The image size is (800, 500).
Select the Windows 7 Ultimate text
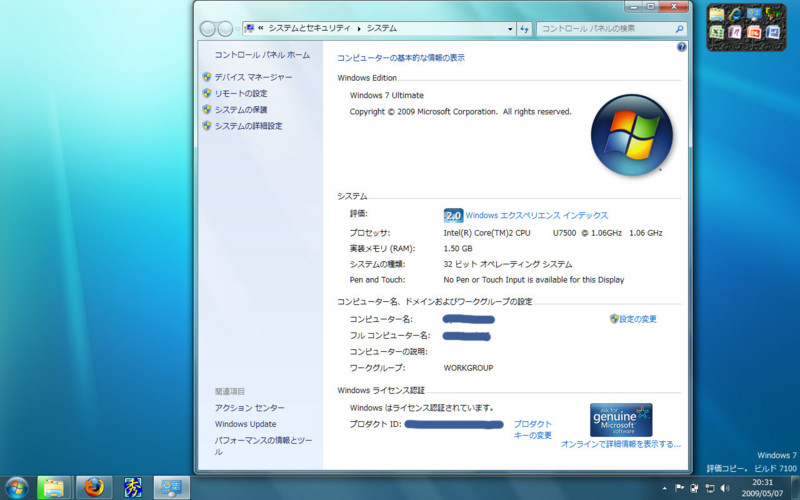387,95
